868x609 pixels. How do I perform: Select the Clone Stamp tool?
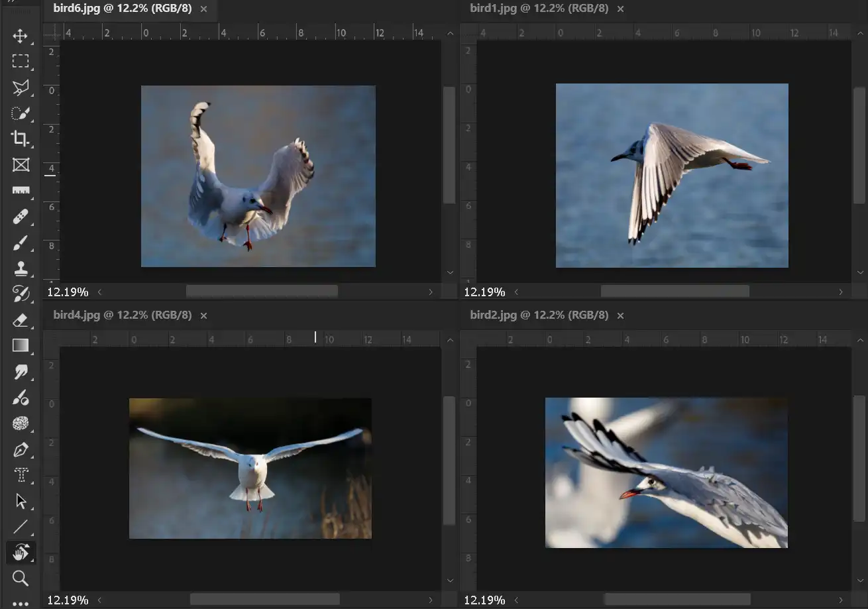(x=21, y=268)
